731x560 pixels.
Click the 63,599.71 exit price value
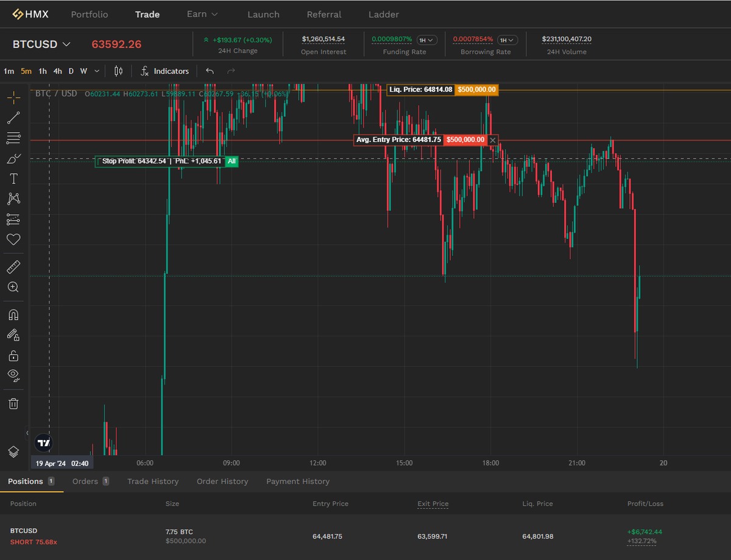click(x=433, y=536)
